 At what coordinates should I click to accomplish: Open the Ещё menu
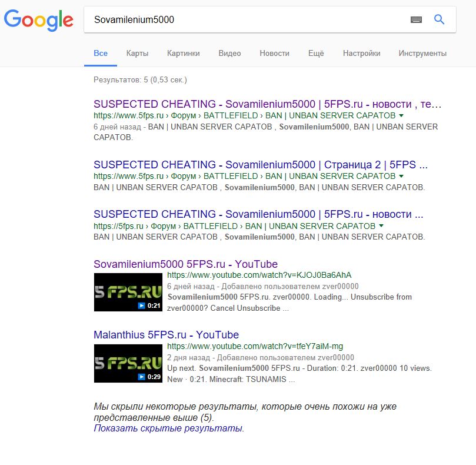pyautogui.click(x=316, y=54)
